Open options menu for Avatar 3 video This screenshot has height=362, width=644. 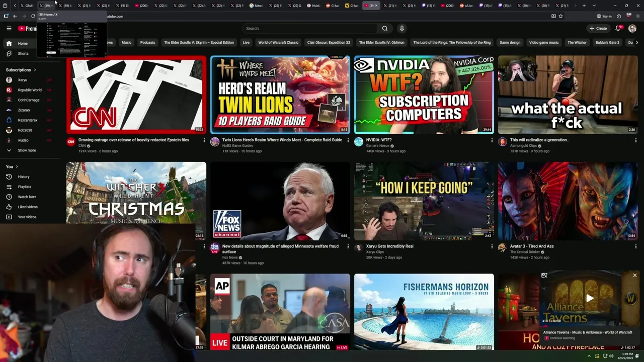[636, 247]
